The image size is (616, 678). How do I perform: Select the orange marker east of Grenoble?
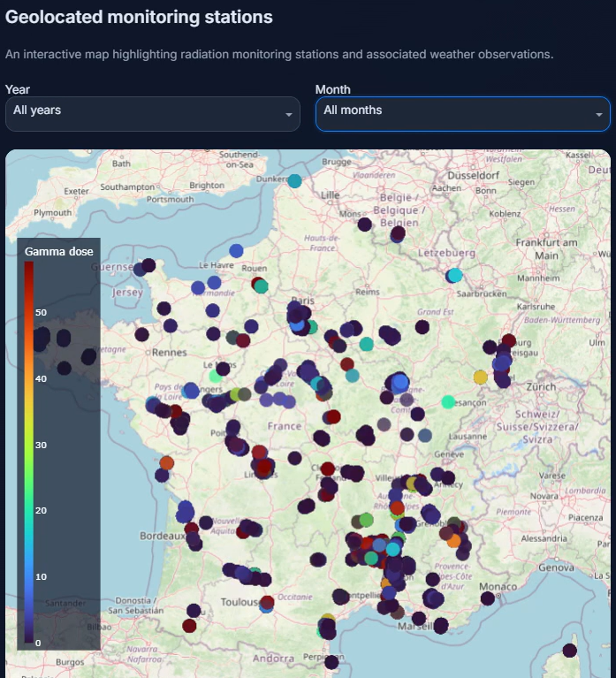(x=454, y=540)
